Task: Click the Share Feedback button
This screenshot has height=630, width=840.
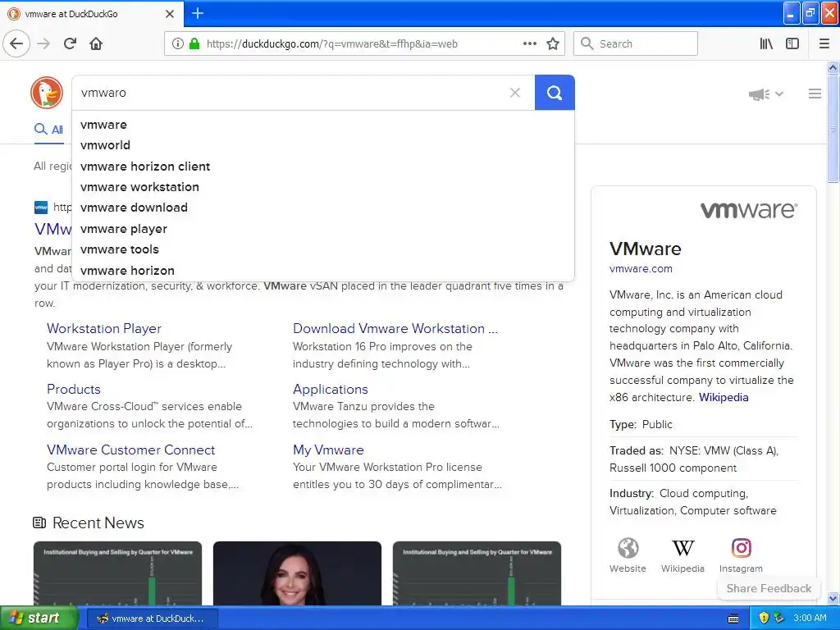Action: click(x=769, y=588)
